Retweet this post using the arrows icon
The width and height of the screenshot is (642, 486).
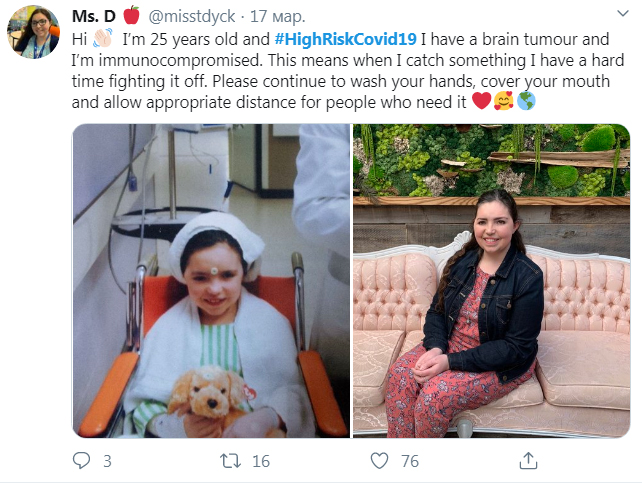pos(231,461)
